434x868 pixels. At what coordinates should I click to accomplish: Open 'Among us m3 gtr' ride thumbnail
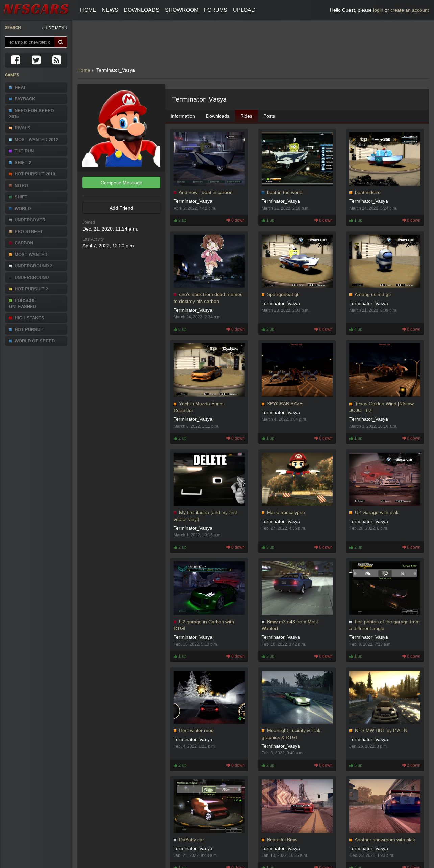(385, 261)
